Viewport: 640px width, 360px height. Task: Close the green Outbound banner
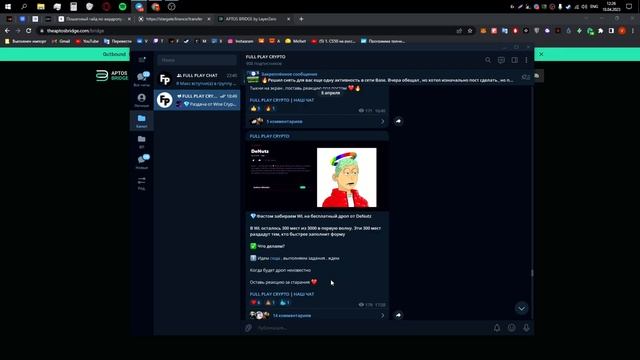[541, 54]
